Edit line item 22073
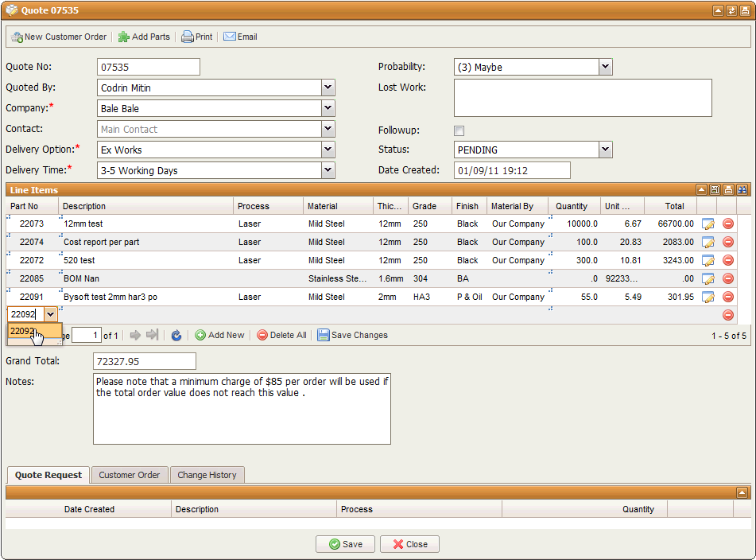Viewport: 756px width, 560px height. click(x=708, y=224)
